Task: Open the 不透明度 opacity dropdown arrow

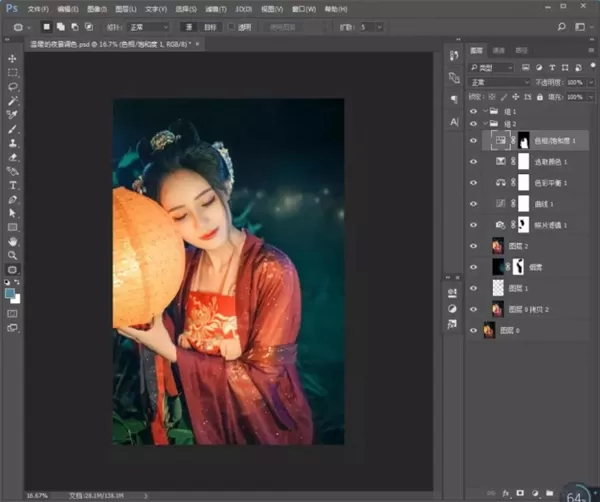Action: point(591,82)
